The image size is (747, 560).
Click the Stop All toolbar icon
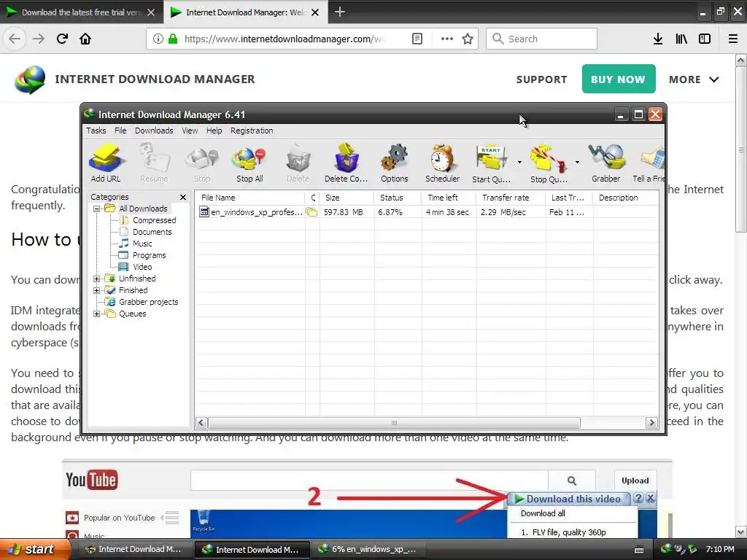249,163
